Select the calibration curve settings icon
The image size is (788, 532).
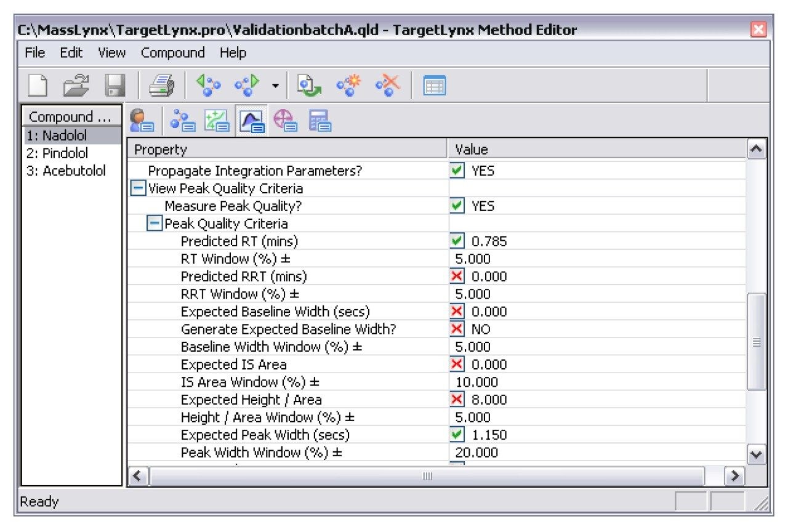click(x=217, y=121)
